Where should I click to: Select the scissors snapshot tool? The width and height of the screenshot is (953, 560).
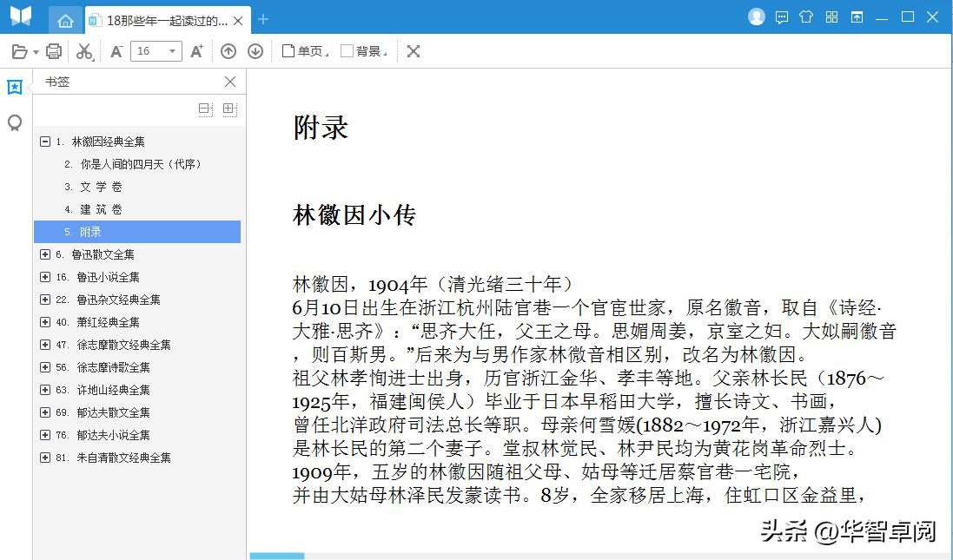point(84,51)
